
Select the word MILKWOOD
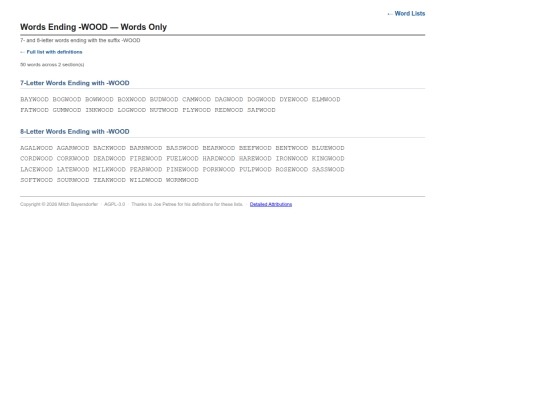point(110,169)
